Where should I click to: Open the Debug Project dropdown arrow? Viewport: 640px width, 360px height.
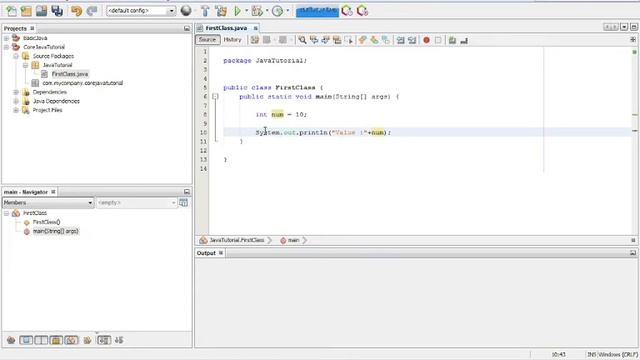[267, 11]
